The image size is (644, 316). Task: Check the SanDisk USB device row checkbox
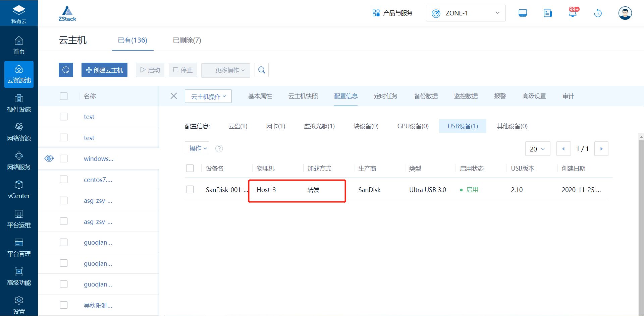[190, 190]
